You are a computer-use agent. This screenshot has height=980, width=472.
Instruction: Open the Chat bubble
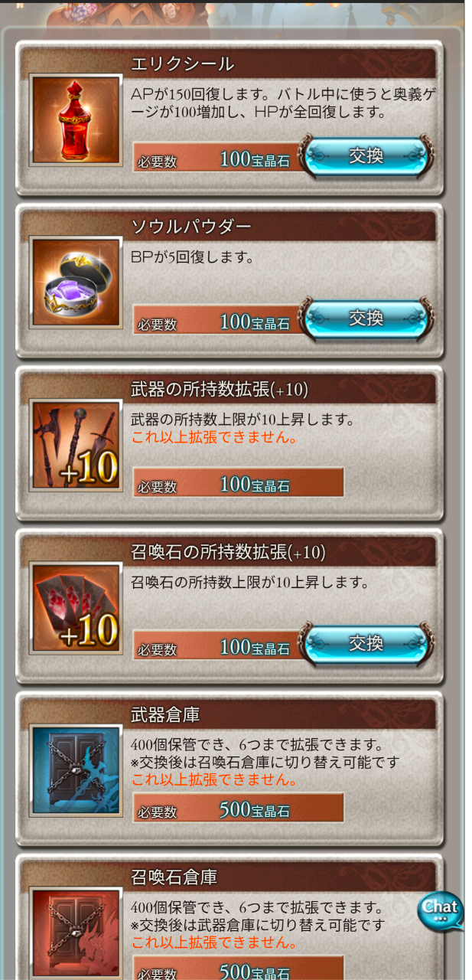tap(441, 912)
